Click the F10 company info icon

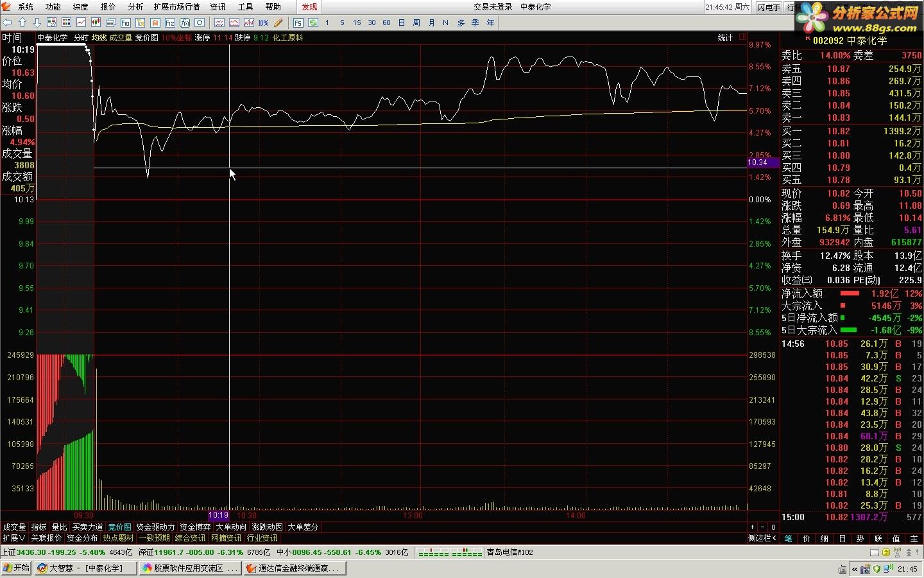(126, 22)
